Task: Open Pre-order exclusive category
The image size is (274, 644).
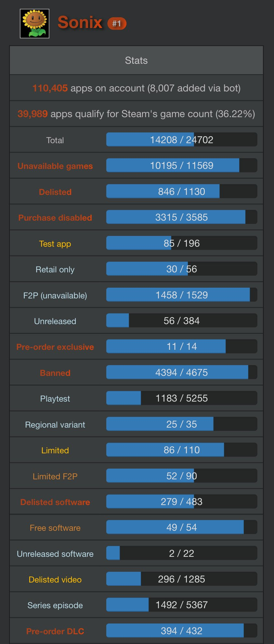Action: point(55,347)
